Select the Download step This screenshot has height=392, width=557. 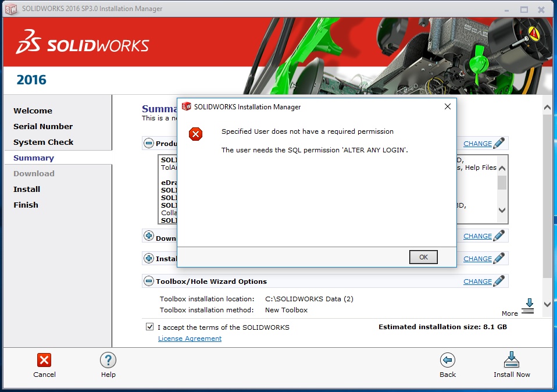point(34,173)
